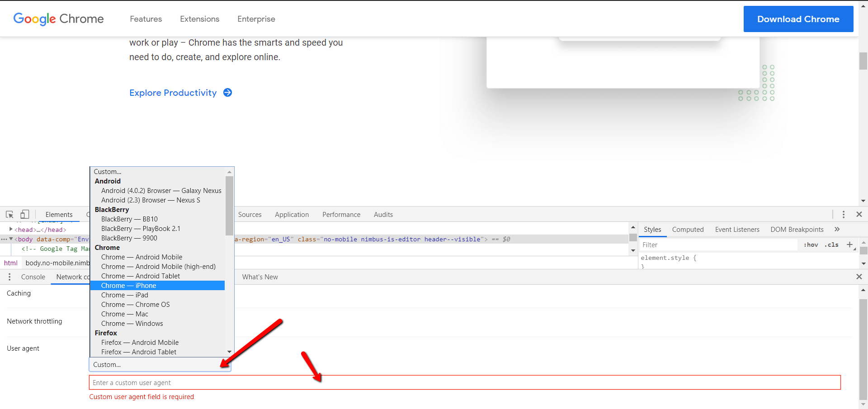Switch to the Computed tab
Image resolution: width=868 pixels, height=409 pixels.
(688, 230)
